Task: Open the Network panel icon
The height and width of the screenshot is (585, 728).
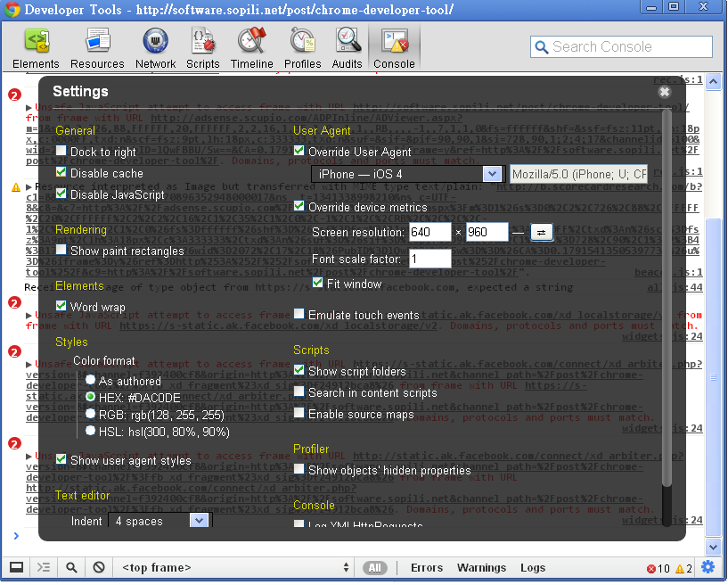Action: click(x=156, y=41)
